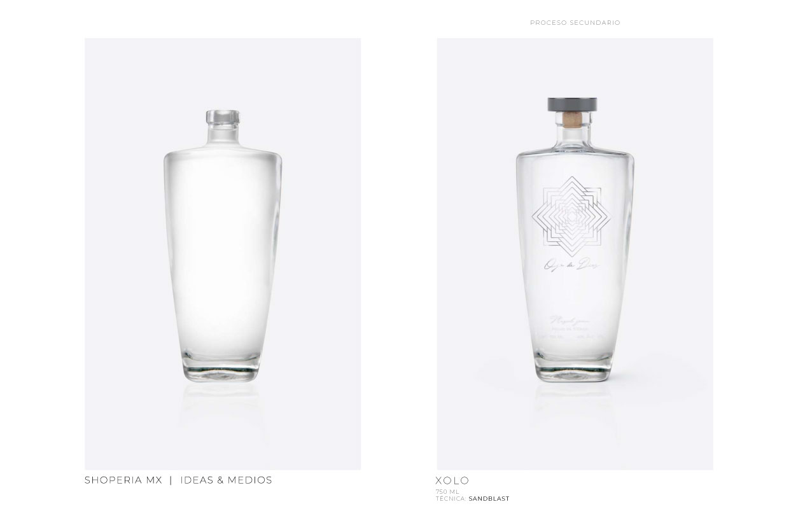Click the PROCESO SECUNDARIO heading
Image resolution: width=798 pixels, height=532 pixels.
575,23
